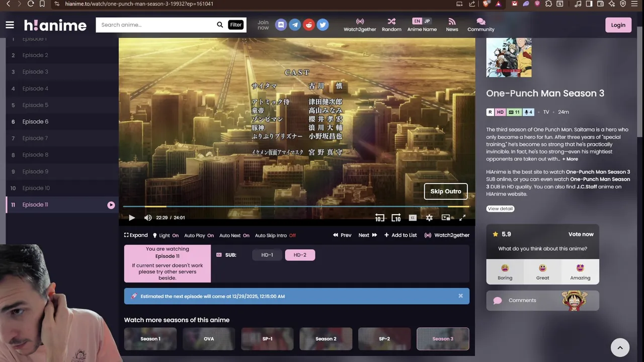The height and width of the screenshot is (362, 644).
Task: Enable picture-in-picture mode
Action: pos(446,218)
